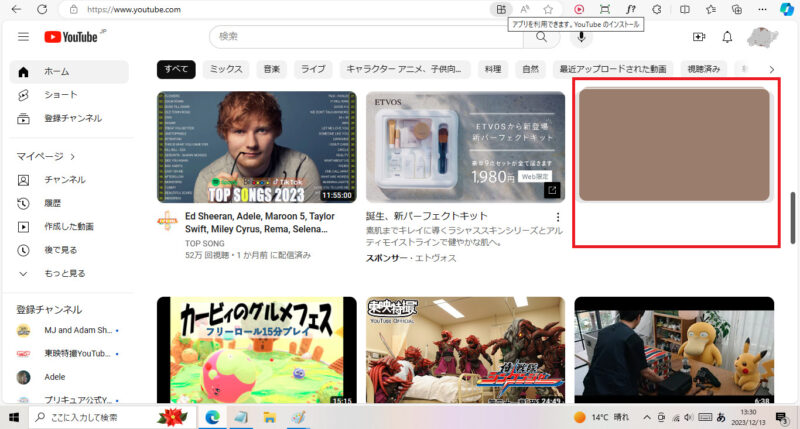Screen dimensions: 800x429
Task: Open カービィのグルメフェス video thumbnail
Action: [257, 350]
